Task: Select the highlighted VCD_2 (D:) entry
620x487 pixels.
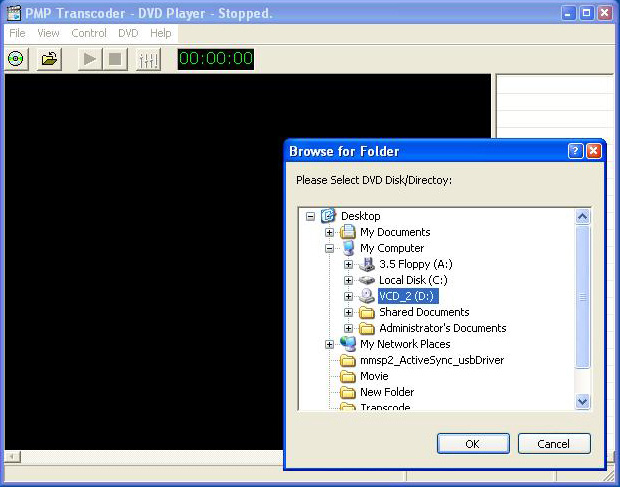Action: 408,296
